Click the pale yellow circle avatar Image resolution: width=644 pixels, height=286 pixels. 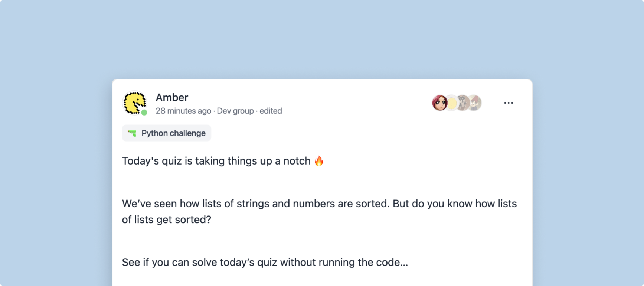pos(451,103)
